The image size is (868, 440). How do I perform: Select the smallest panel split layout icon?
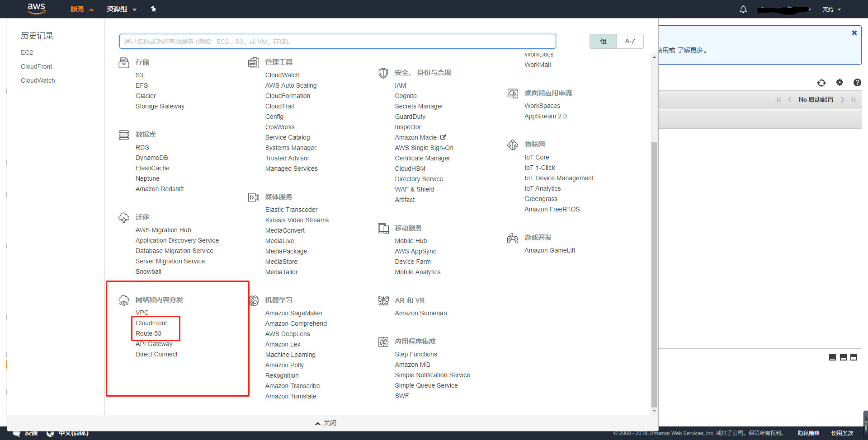tap(832, 357)
